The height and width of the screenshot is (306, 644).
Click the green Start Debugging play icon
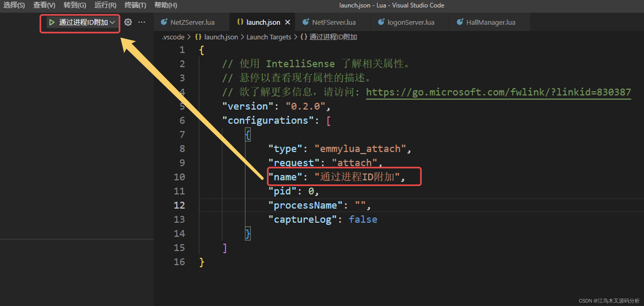coord(52,23)
